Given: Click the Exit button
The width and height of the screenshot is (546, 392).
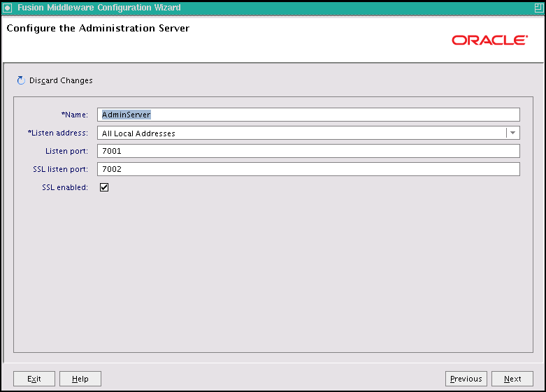Looking at the screenshot, I should [34, 379].
